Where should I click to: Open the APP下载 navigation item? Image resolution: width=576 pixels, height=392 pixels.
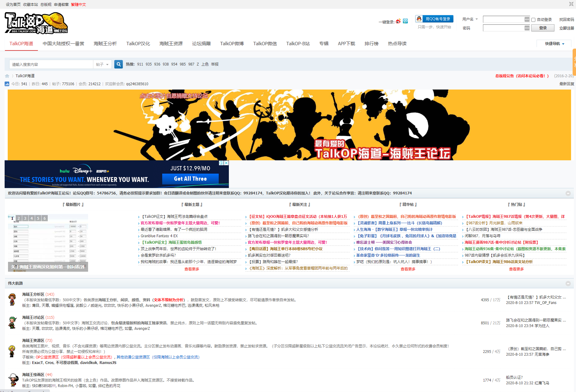347,44
